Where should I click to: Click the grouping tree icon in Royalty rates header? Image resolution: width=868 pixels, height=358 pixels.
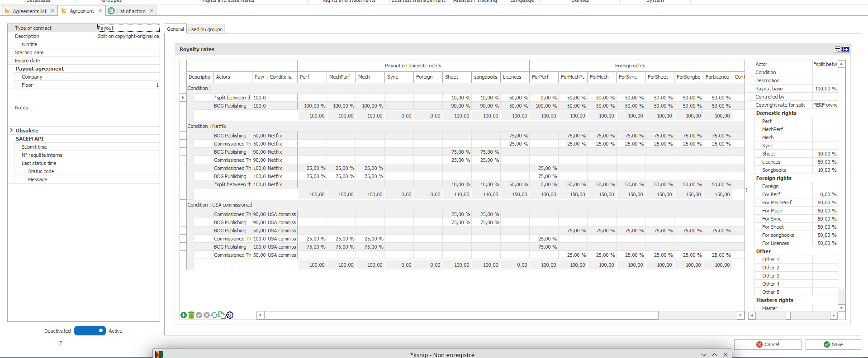point(838,49)
